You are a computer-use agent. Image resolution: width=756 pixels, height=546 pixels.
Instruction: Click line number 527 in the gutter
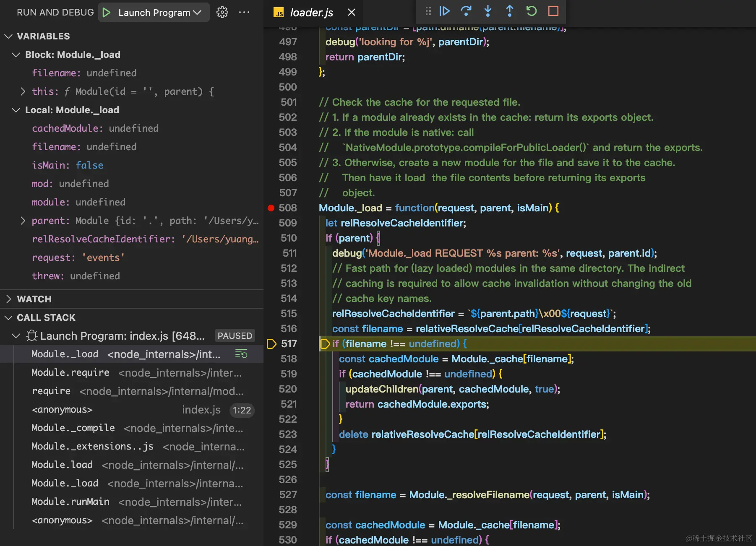(288, 495)
